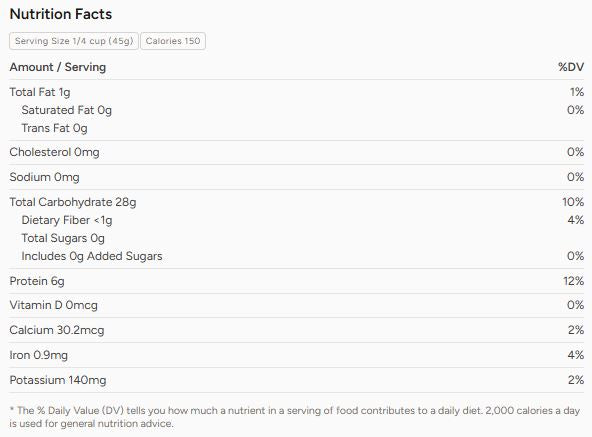
Task: Select the Amount / Serving header
Action: 58,67
